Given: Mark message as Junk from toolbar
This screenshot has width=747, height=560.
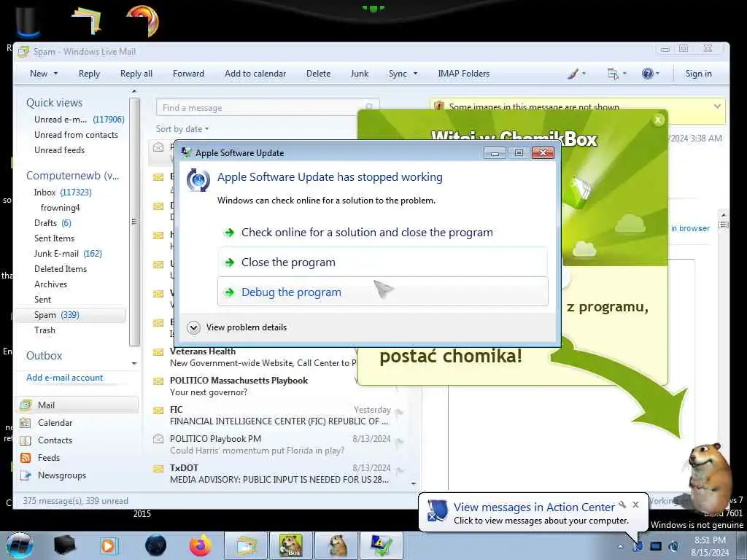Looking at the screenshot, I should (359, 74).
